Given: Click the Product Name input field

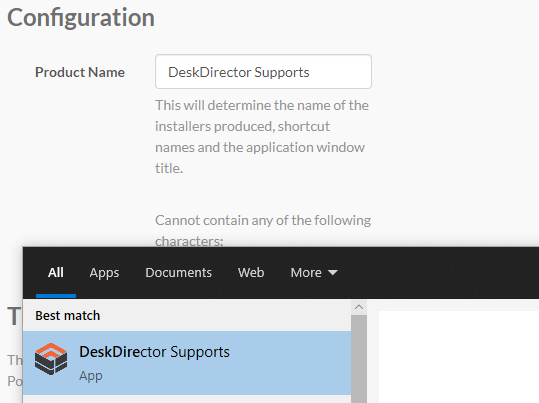Looking at the screenshot, I should (263, 72).
